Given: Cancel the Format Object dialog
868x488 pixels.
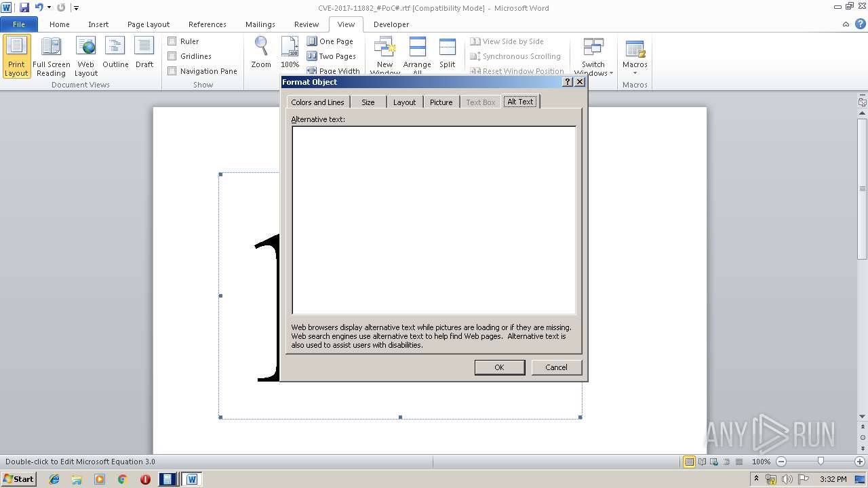Looking at the screenshot, I should coord(556,367).
